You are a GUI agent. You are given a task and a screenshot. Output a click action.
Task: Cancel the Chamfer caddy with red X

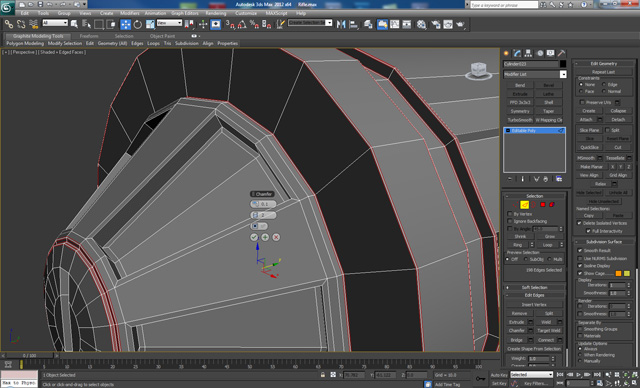coord(276,237)
